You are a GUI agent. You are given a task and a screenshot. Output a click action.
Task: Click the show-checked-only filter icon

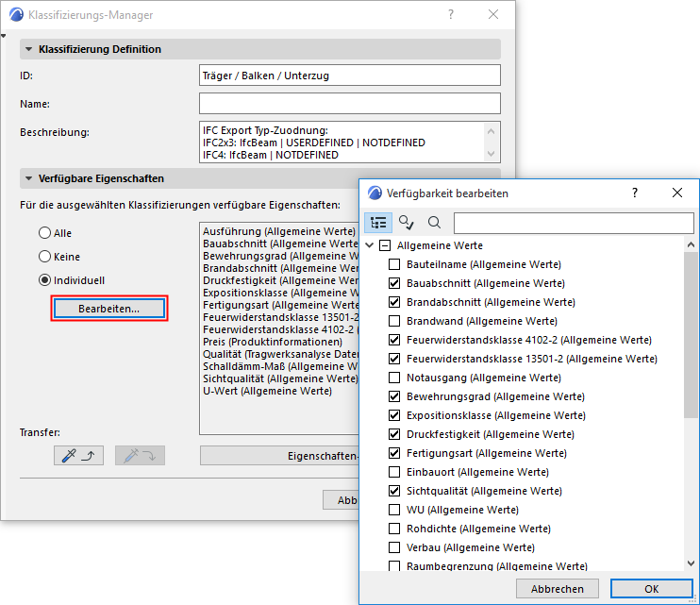tap(407, 223)
